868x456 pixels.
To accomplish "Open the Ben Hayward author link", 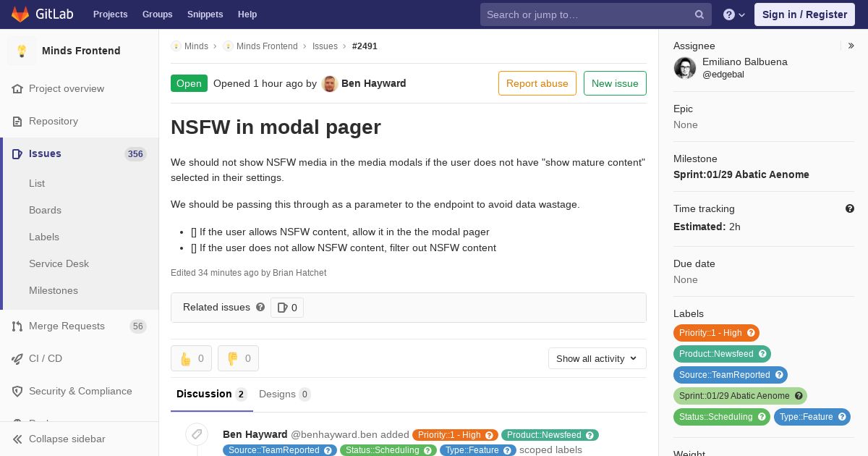I will (373, 83).
